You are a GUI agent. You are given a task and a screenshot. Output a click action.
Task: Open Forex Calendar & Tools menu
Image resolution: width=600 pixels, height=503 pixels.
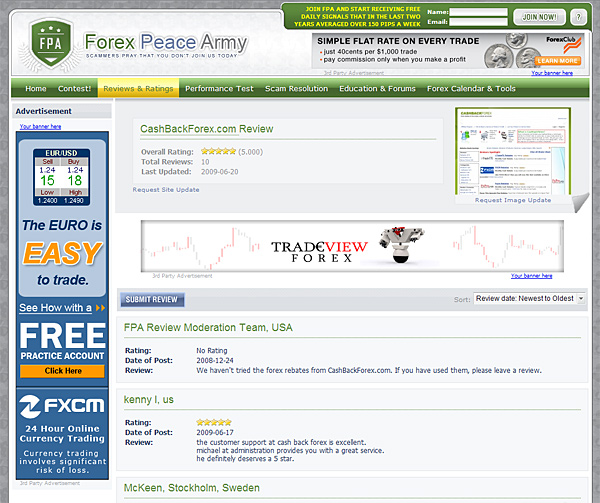471,89
